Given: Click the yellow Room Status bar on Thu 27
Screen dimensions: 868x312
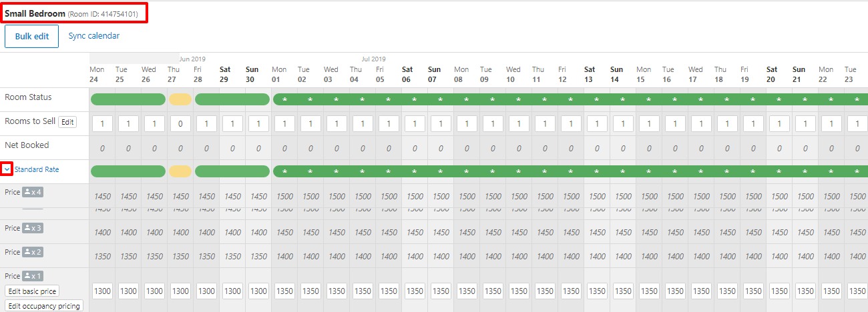Looking at the screenshot, I should point(180,99).
